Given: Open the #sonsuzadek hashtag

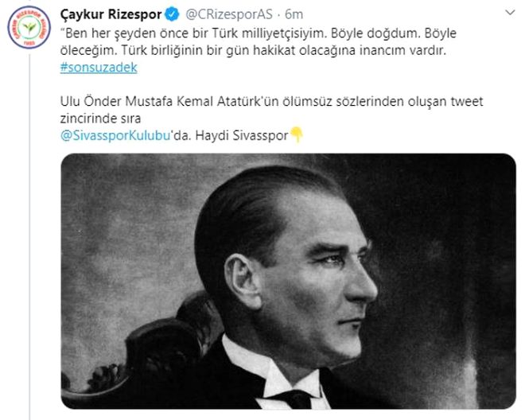Looking at the screenshot, I should [x=99, y=68].
